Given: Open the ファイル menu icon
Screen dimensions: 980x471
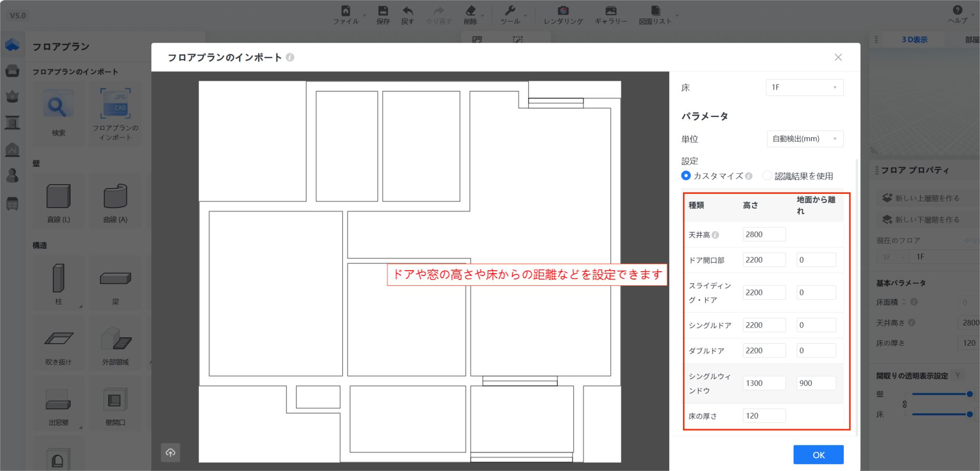Looking at the screenshot, I should point(345,11).
